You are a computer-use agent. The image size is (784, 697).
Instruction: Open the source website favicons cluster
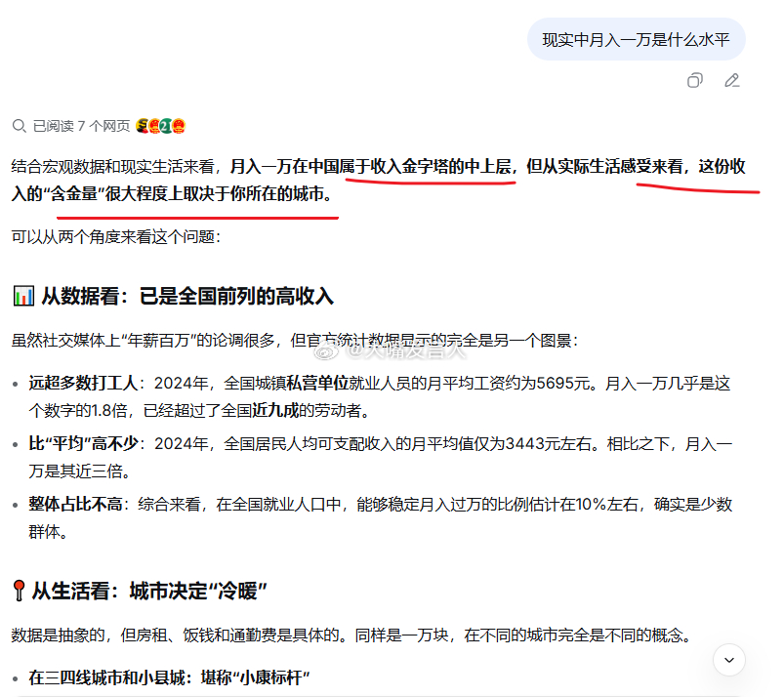160,126
